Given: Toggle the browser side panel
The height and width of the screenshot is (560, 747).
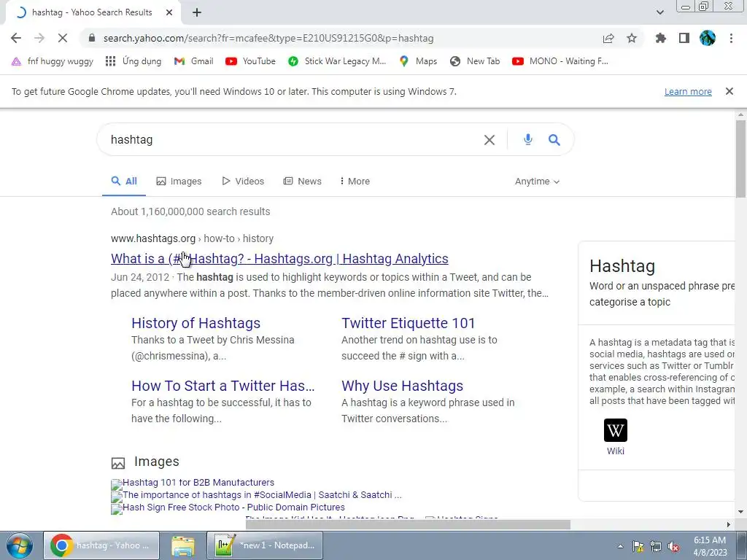Looking at the screenshot, I should (684, 38).
